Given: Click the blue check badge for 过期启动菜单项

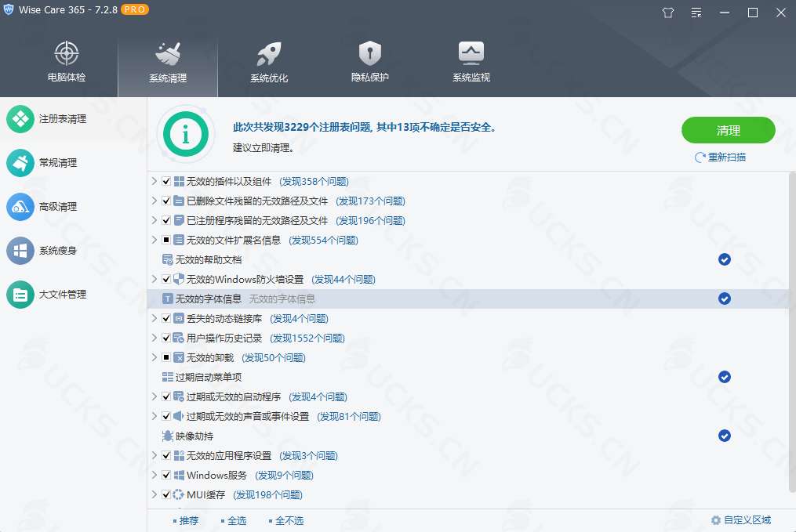Looking at the screenshot, I should (x=725, y=377).
